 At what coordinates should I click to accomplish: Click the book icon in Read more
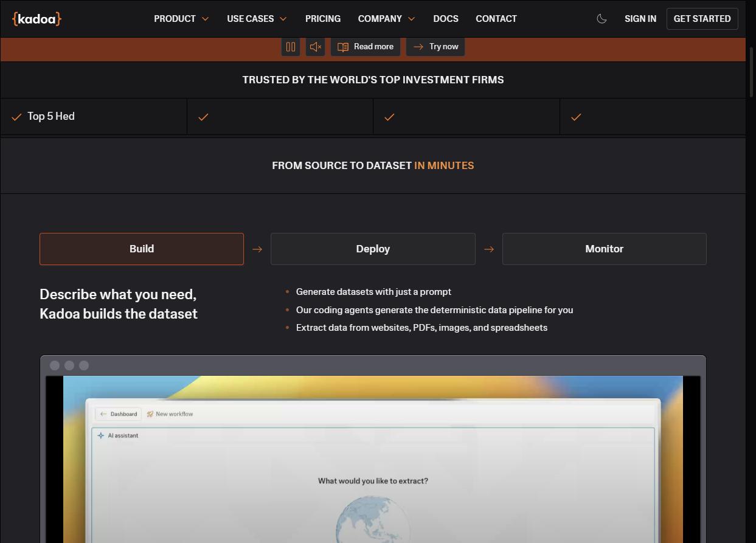point(343,47)
